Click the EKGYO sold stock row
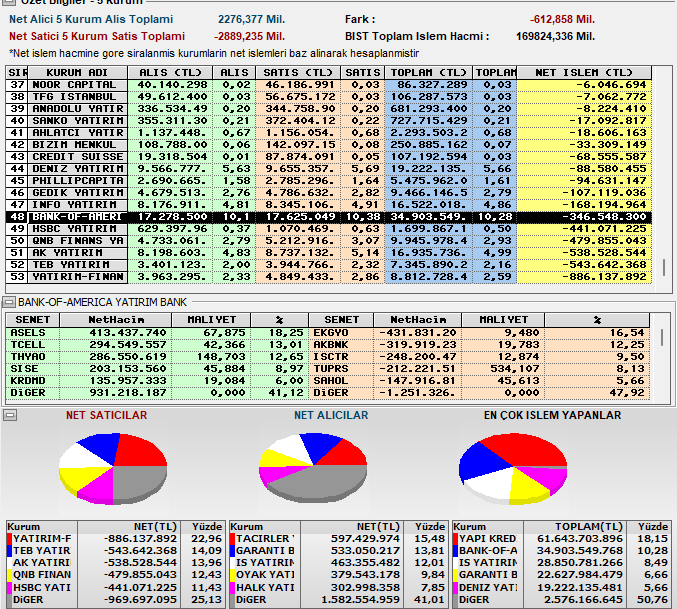Image resolution: width=677 pixels, height=609 pixels. click(479, 333)
